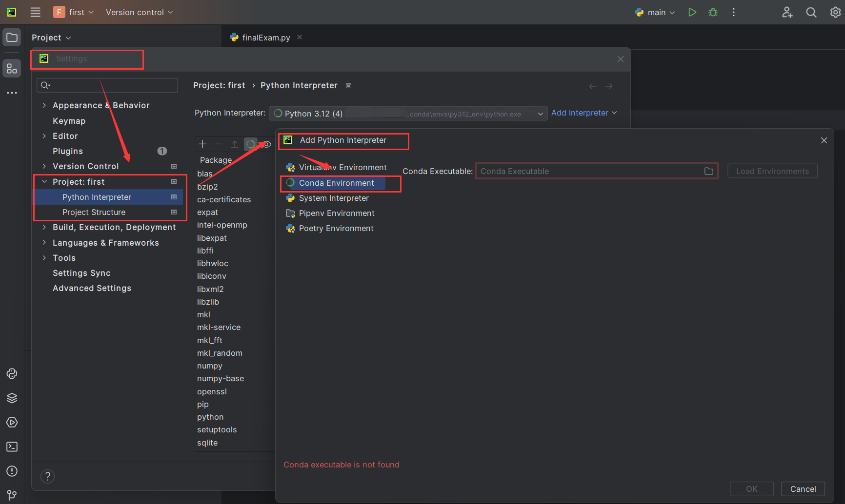Open the Layers services tool icon

click(12, 398)
